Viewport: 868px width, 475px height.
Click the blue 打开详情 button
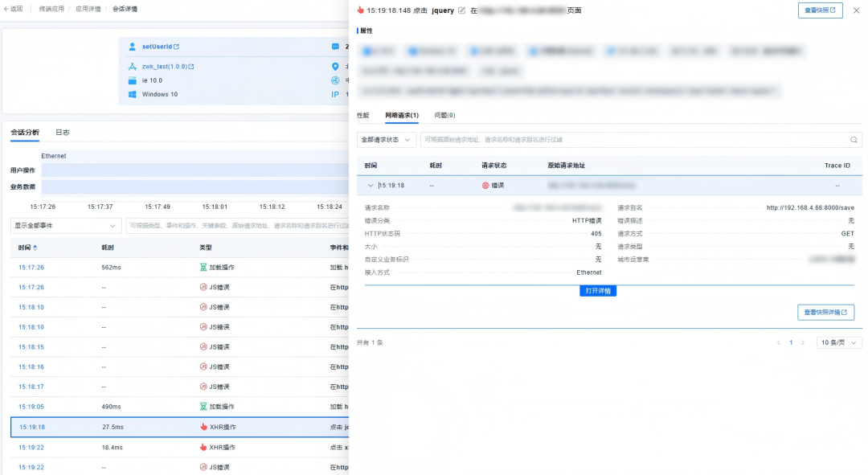point(597,291)
